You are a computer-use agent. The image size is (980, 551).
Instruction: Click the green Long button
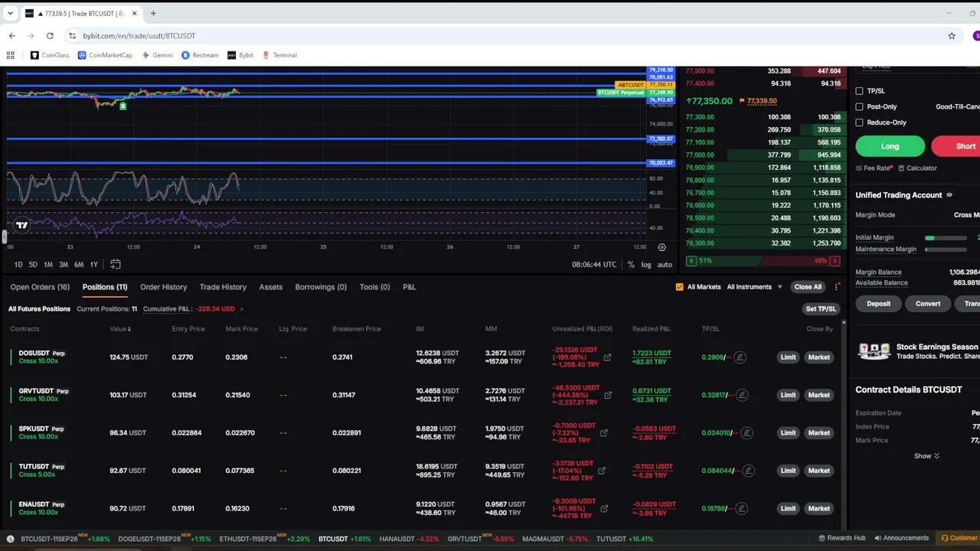(890, 146)
